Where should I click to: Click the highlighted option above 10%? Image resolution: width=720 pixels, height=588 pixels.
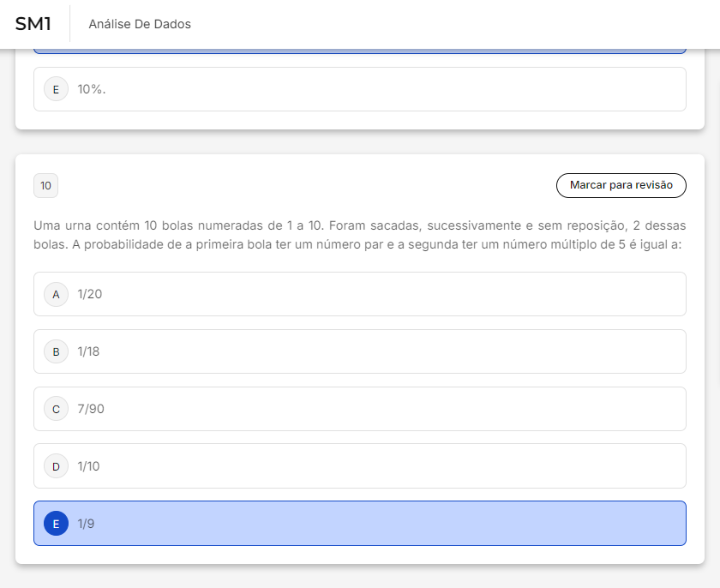[x=360, y=51]
